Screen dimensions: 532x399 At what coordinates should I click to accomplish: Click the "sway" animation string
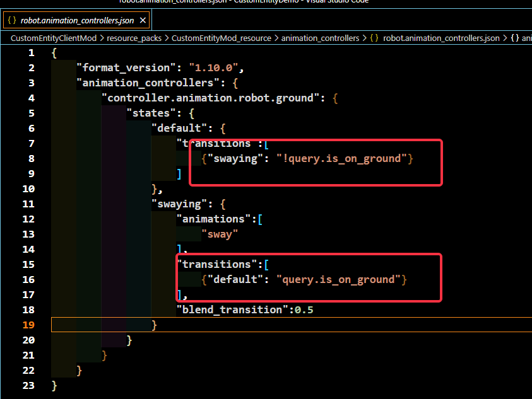click(x=220, y=234)
